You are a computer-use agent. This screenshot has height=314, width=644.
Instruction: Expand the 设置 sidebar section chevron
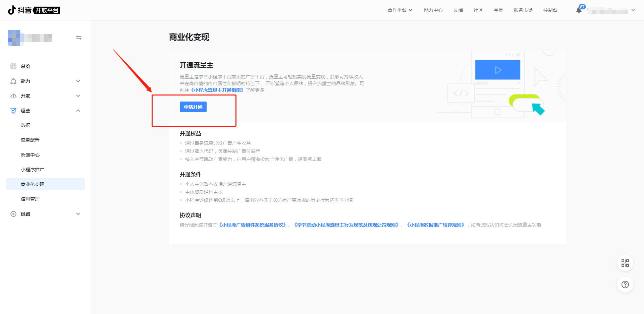pyautogui.click(x=78, y=214)
